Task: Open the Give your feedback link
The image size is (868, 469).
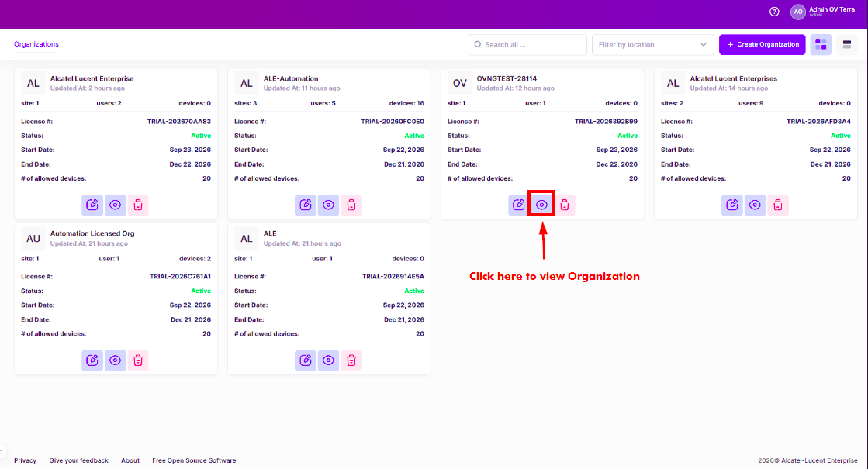Action: click(78, 460)
